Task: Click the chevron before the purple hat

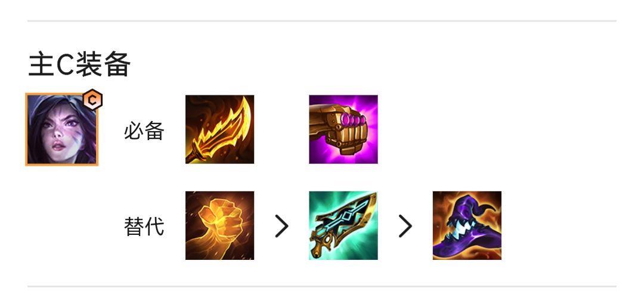Action: click(x=405, y=226)
